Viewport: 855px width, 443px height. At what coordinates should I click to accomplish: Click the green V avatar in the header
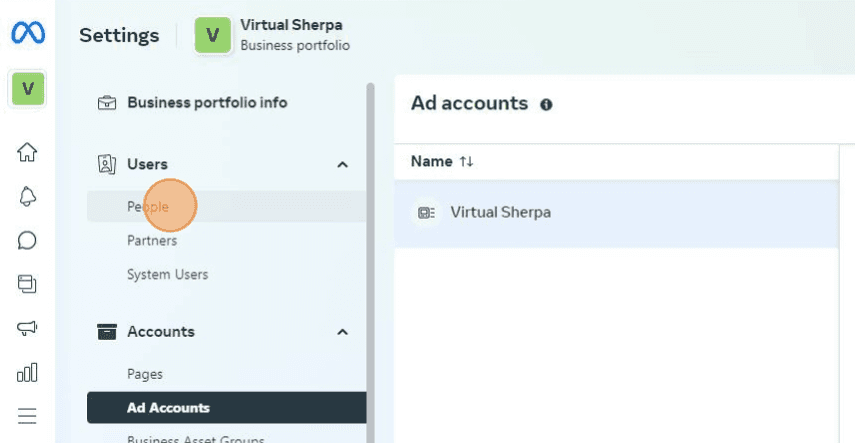(213, 35)
